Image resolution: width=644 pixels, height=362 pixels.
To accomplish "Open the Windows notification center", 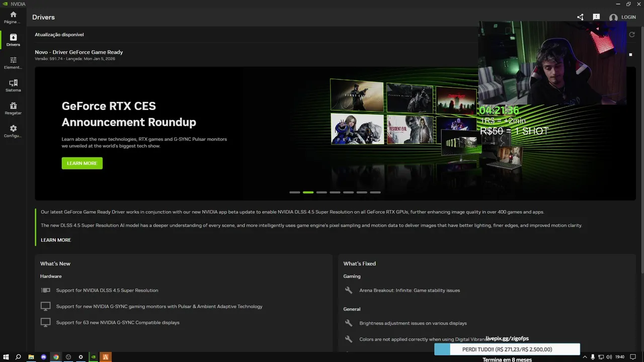I will 633,357.
